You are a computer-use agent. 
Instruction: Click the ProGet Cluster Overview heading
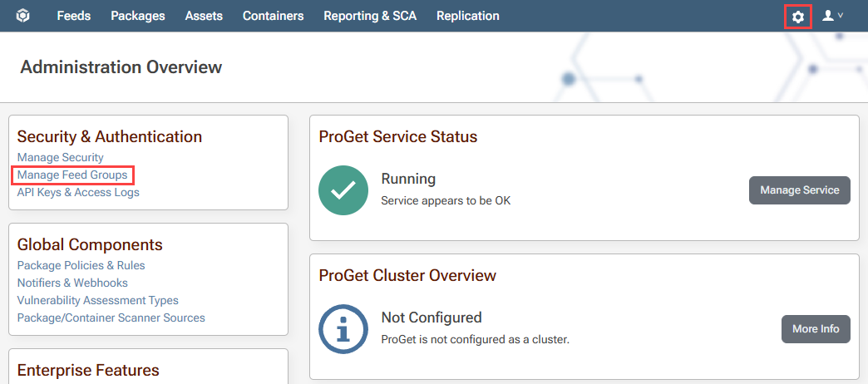[x=407, y=275]
